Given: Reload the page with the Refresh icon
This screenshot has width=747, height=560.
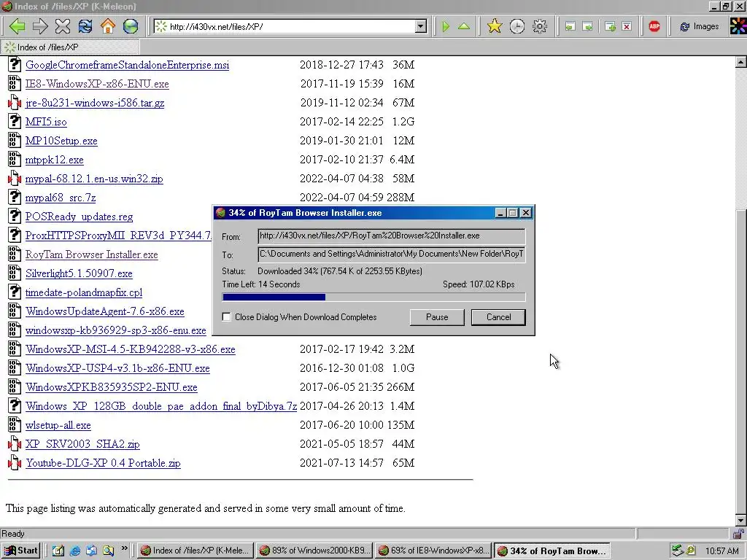Looking at the screenshot, I should 85,26.
